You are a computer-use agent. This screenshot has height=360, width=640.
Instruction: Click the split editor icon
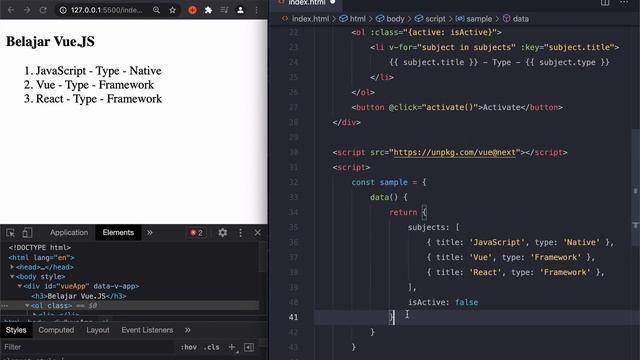[x=605, y=2]
